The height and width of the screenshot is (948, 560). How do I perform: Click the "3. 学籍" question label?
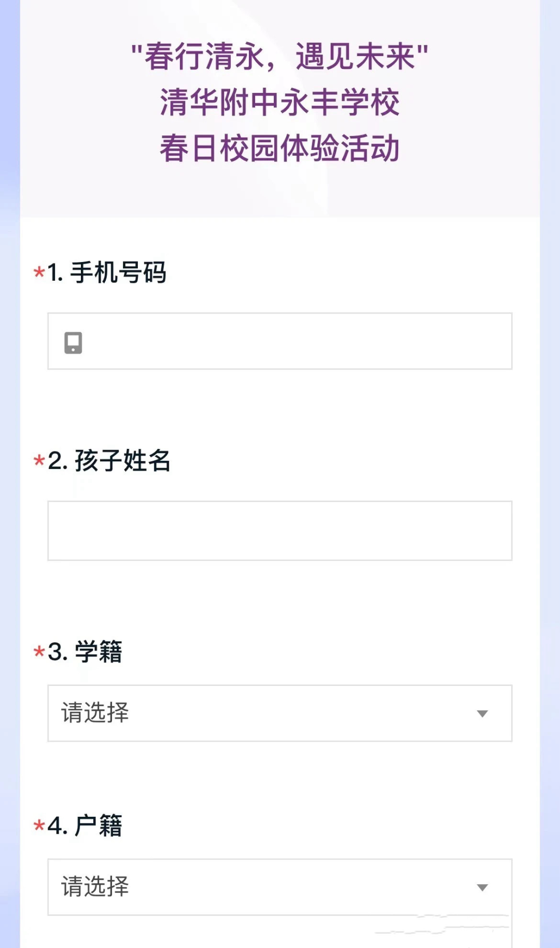[x=85, y=652]
